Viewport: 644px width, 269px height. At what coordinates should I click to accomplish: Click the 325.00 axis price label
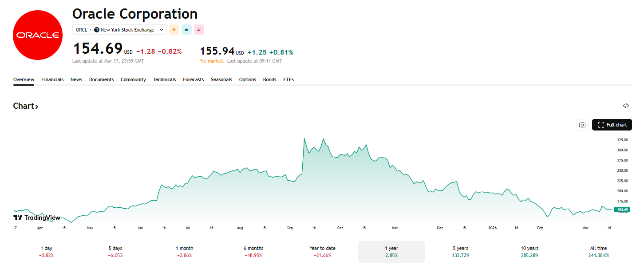622,140
